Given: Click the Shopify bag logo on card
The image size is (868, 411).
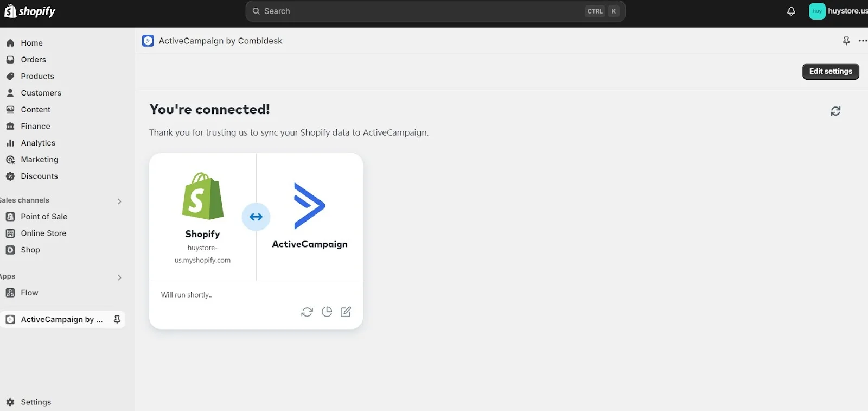Looking at the screenshot, I should pos(202,196).
